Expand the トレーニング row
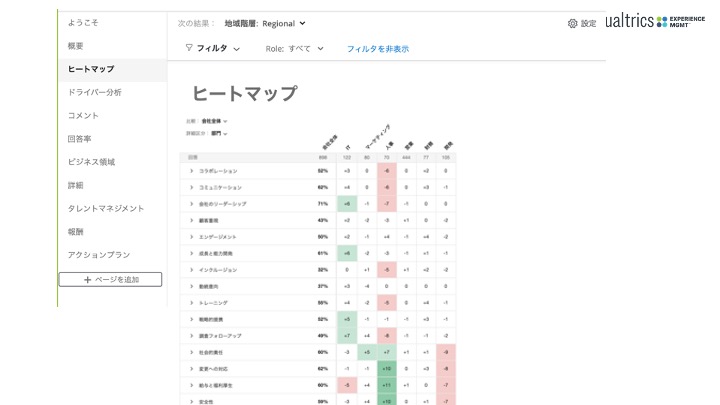This screenshot has width=720, height=405. (x=191, y=302)
